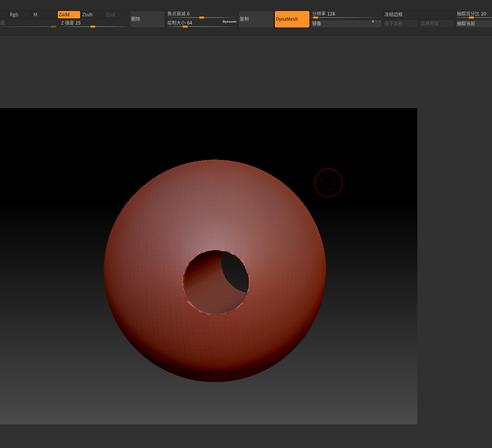This screenshot has height=448, width=492.
Task: Click the 删除 (delete) button
Action: click(x=147, y=19)
